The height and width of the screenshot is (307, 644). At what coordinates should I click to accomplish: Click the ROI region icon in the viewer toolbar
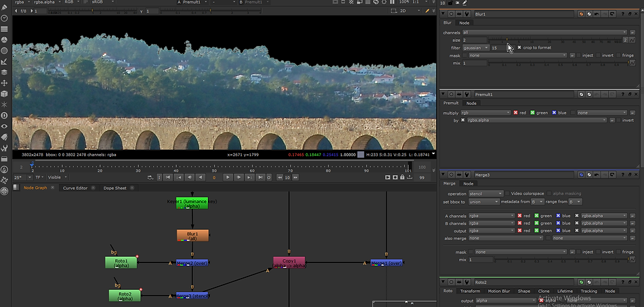pyautogui.click(x=393, y=11)
